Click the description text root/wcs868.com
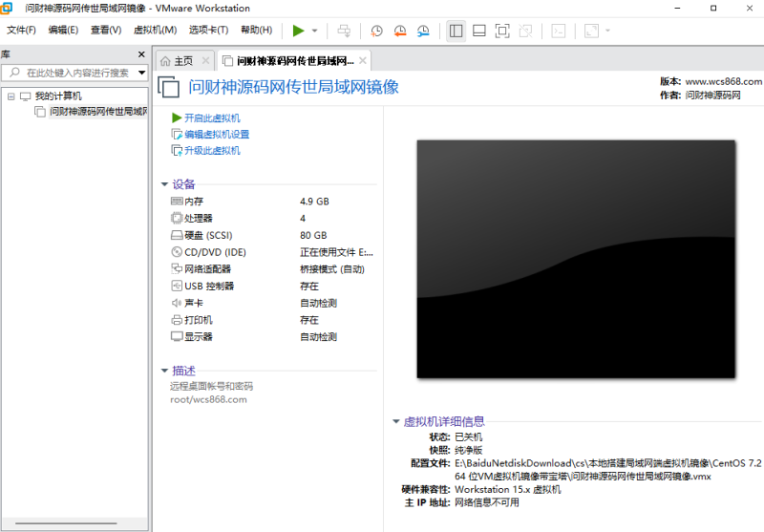This screenshot has height=532, width=764. pos(208,399)
